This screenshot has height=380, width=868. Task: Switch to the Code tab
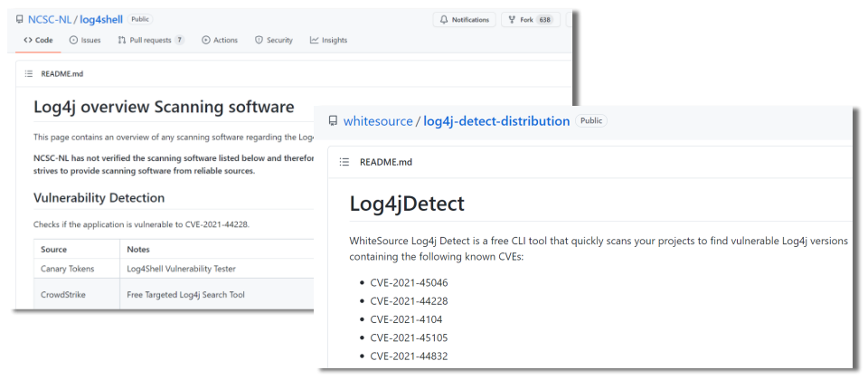click(38, 40)
